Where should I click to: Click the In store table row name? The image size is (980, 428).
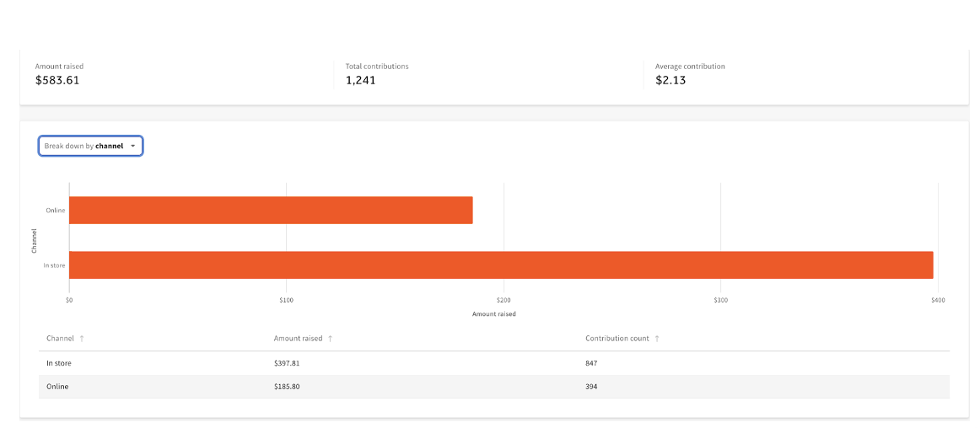57,363
